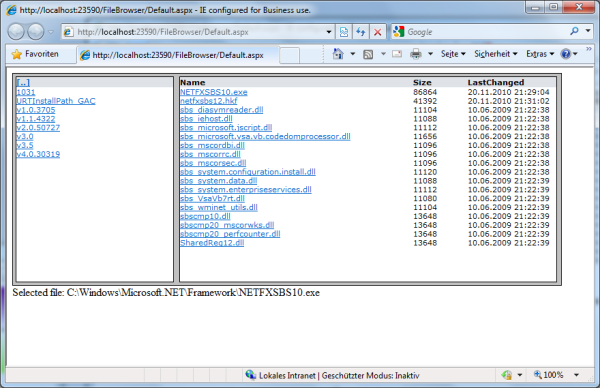Open the Extras menu
This screenshot has width=600, height=388.
(540, 54)
